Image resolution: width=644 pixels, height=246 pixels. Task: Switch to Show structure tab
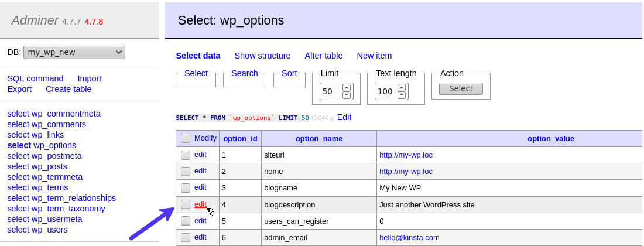262,56
